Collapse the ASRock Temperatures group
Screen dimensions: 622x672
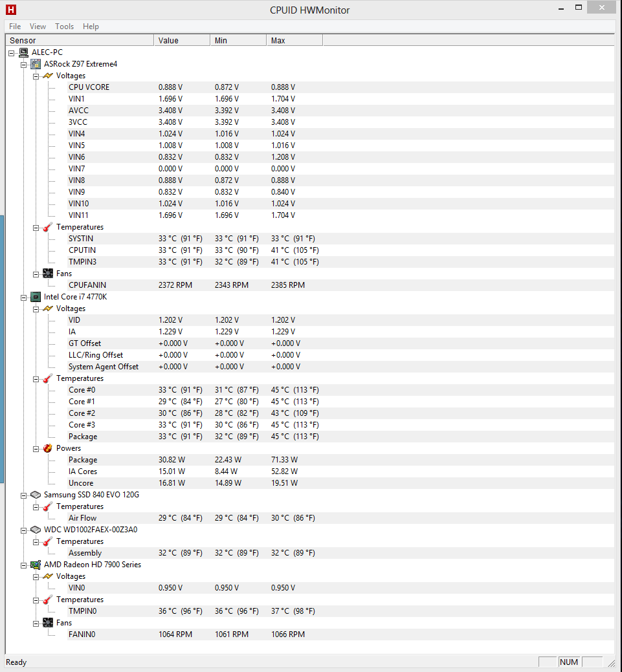(36, 228)
